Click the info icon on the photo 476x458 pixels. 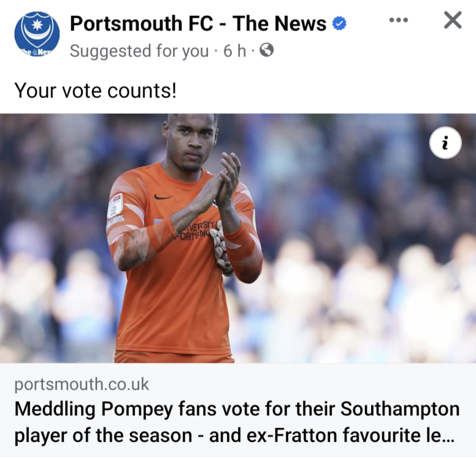[445, 144]
